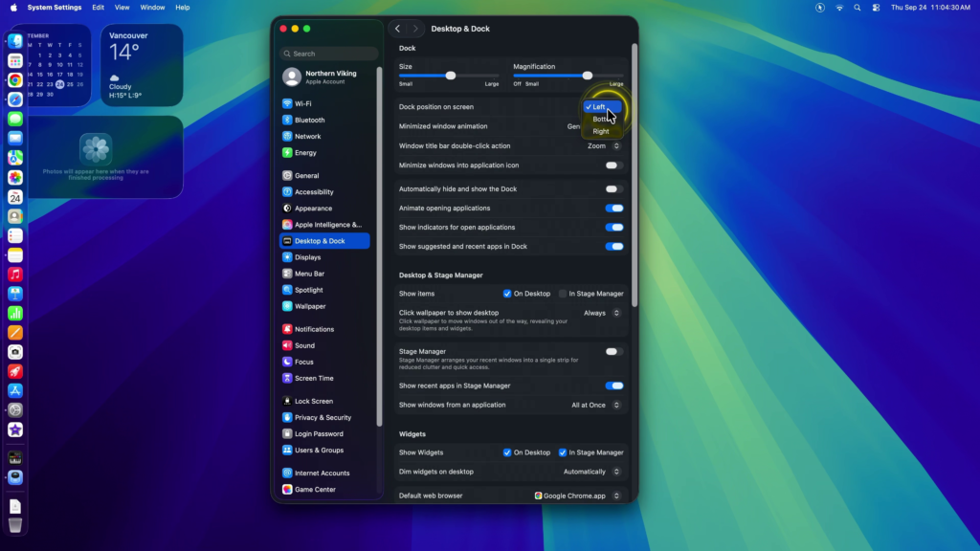Uncheck Show Widgets In Stage Manager
The image size is (980, 551).
pyautogui.click(x=563, y=452)
